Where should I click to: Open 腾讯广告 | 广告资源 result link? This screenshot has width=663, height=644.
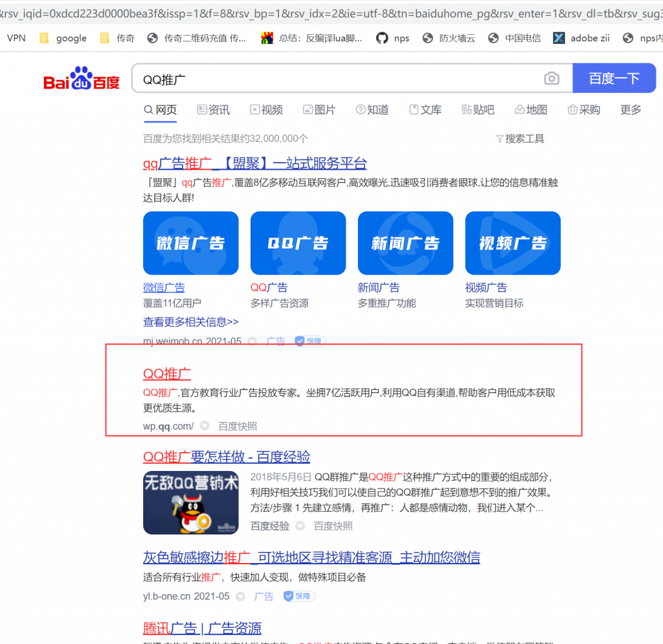coord(202,628)
